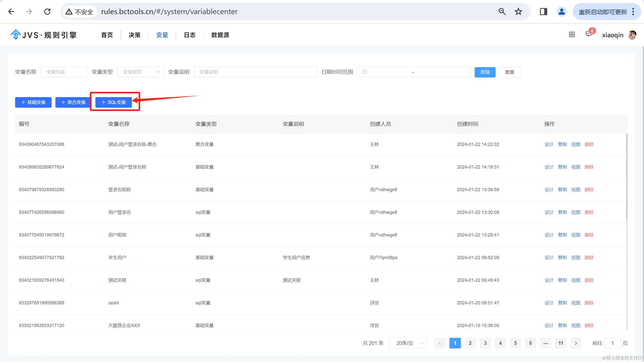Switch to the 决策 menu tab
The image size is (644, 362).
point(134,35)
